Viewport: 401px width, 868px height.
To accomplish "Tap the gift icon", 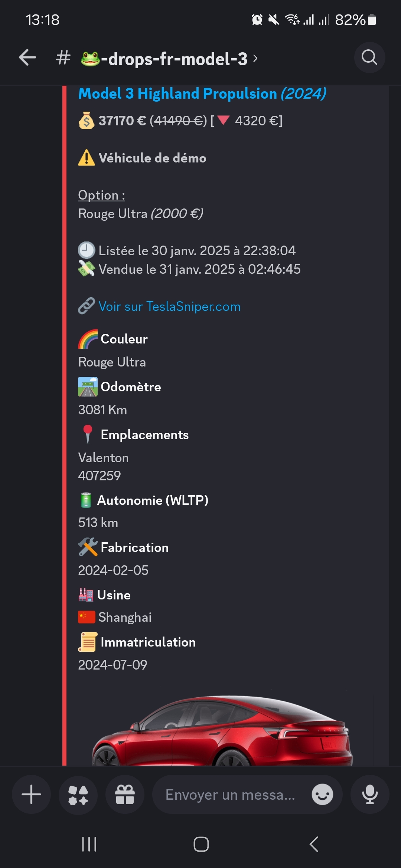I will pos(125,795).
